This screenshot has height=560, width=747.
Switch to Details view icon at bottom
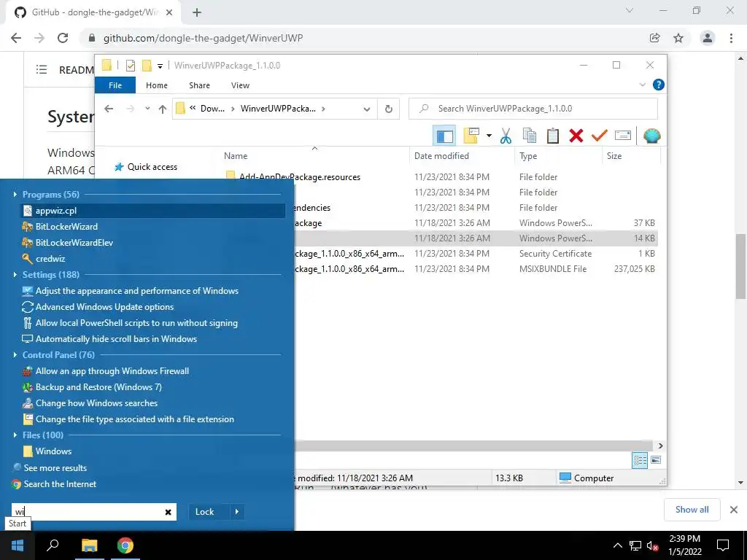pos(640,460)
